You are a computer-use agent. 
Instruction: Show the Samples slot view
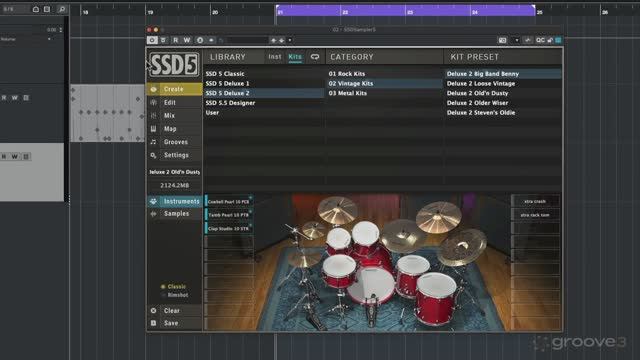point(175,213)
